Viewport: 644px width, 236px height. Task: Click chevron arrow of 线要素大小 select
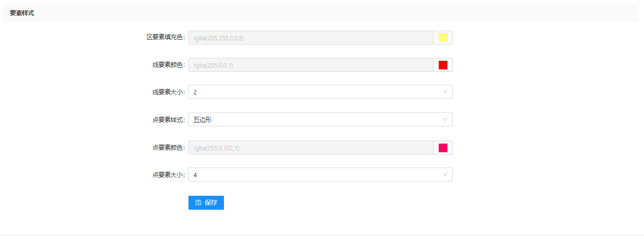[445, 92]
